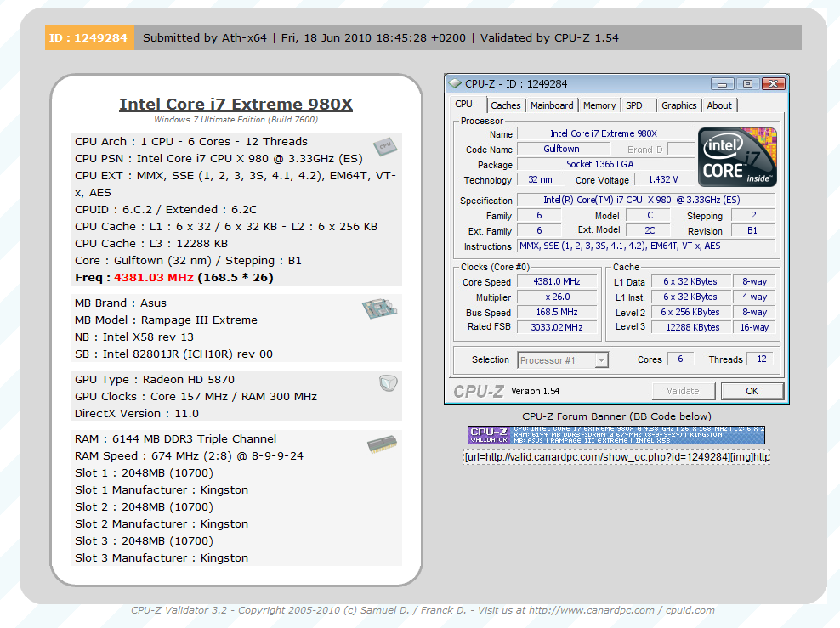This screenshot has height=628, width=840.
Task: Open the Intel Core i7 Extreme 980X heading link
Action: [236, 104]
